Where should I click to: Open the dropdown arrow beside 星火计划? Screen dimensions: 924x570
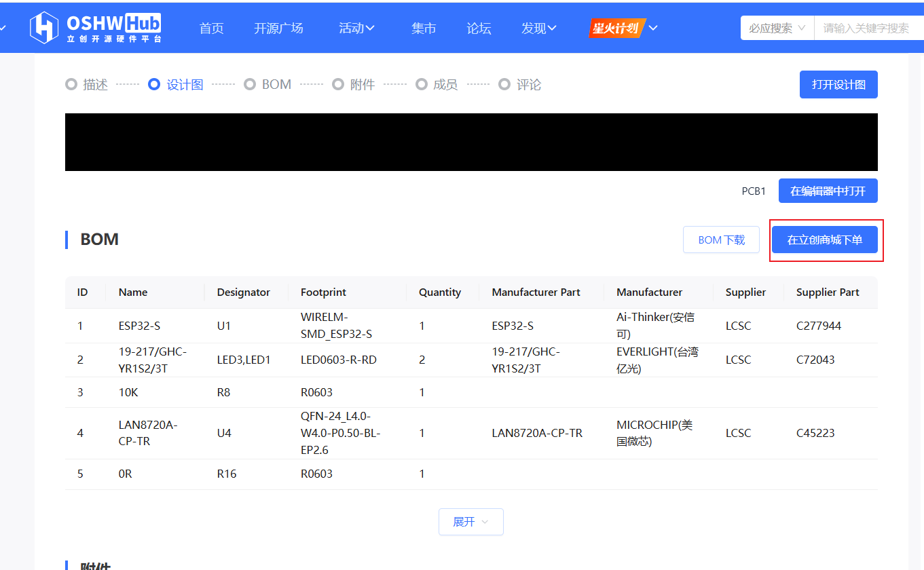[653, 28]
